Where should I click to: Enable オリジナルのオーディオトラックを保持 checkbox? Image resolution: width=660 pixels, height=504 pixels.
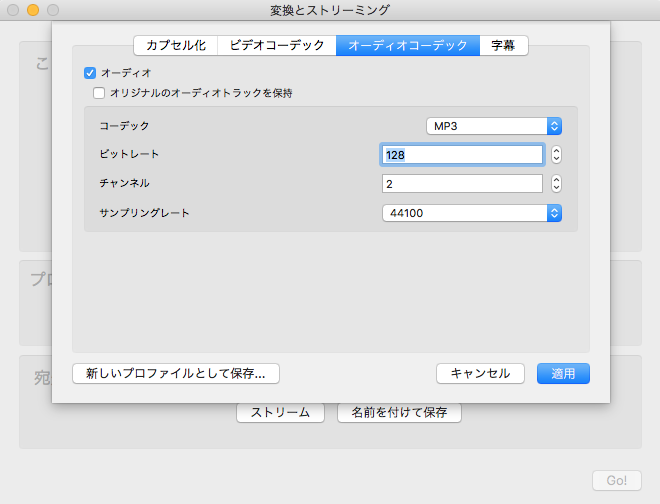99,93
